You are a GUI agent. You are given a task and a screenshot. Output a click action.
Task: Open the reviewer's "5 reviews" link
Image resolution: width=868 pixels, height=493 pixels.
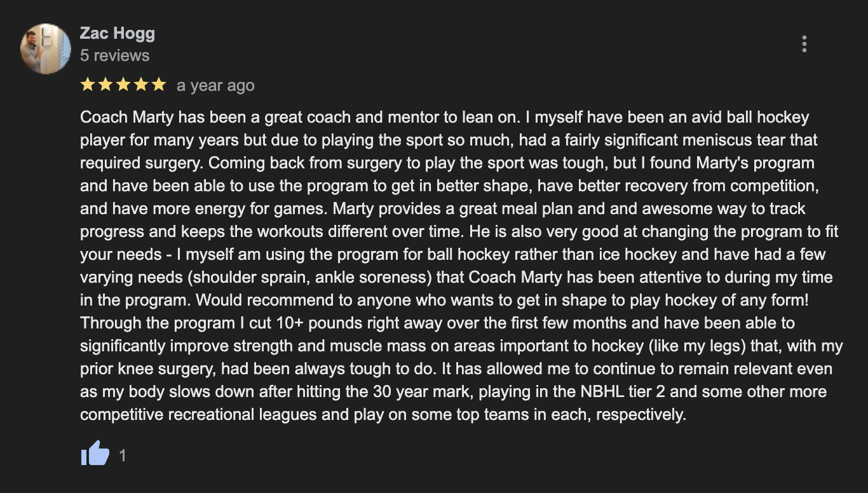click(x=115, y=55)
